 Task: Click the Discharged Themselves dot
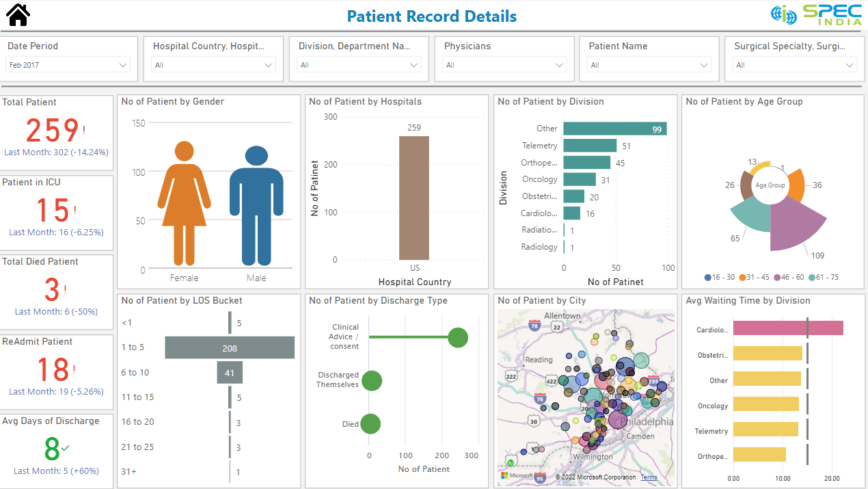[x=371, y=380]
